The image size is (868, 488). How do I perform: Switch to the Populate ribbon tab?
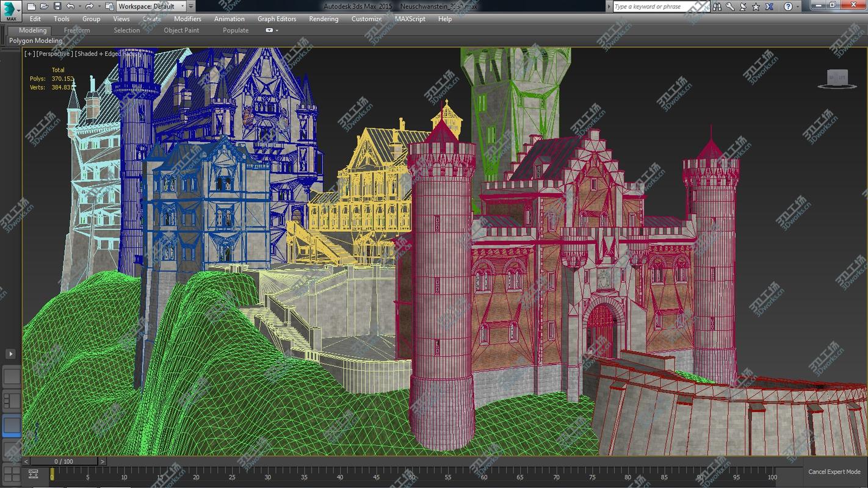tap(236, 30)
